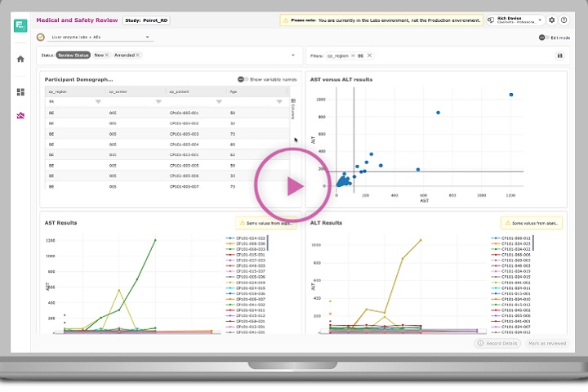
Task: Remove the New status chip
Action: point(106,55)
